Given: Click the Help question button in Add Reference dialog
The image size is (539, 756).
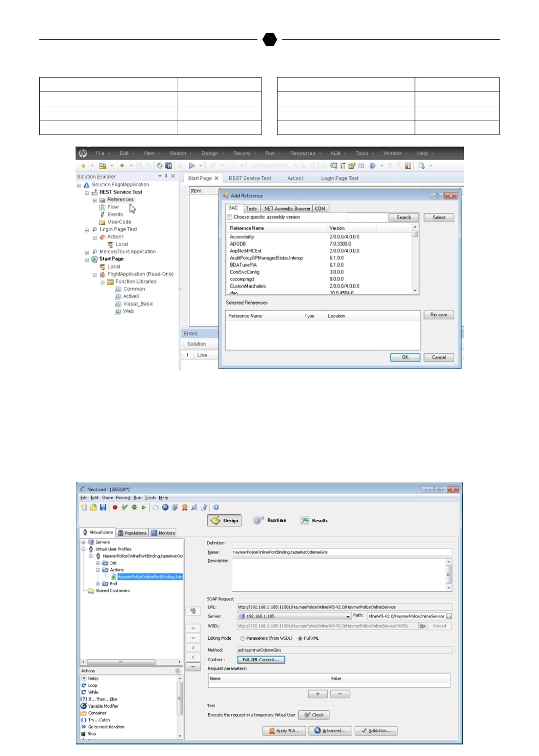Looking at the screenshot, I should [x=437, y=195].
